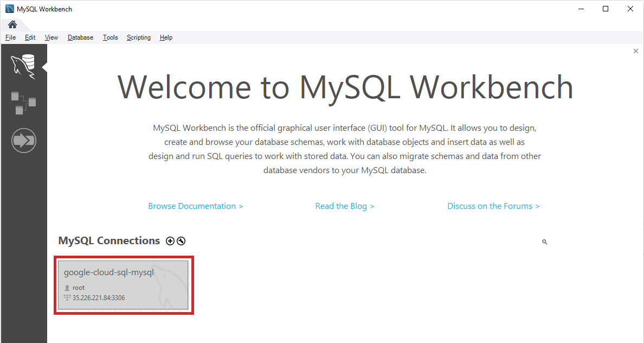Open the manage connections wrench icon
The height and width of the screenshot is (343, 644).
[x=181, y=241]
